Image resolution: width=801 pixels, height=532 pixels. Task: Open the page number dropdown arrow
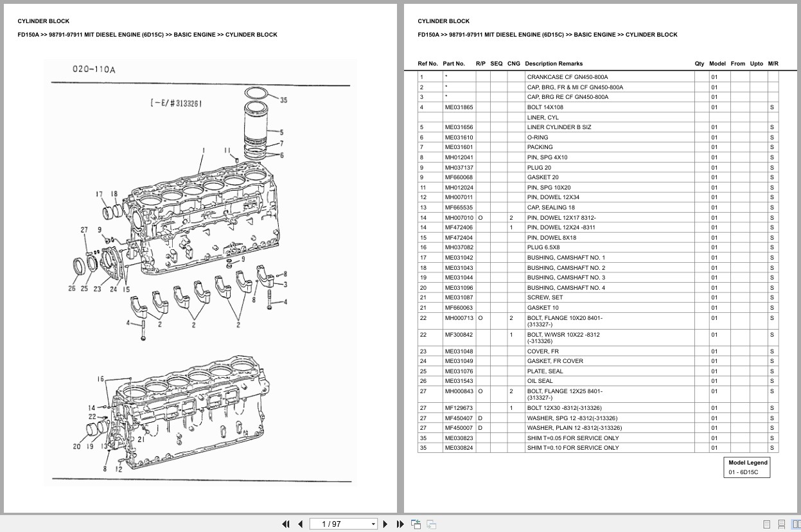click(x=373, y=524)
